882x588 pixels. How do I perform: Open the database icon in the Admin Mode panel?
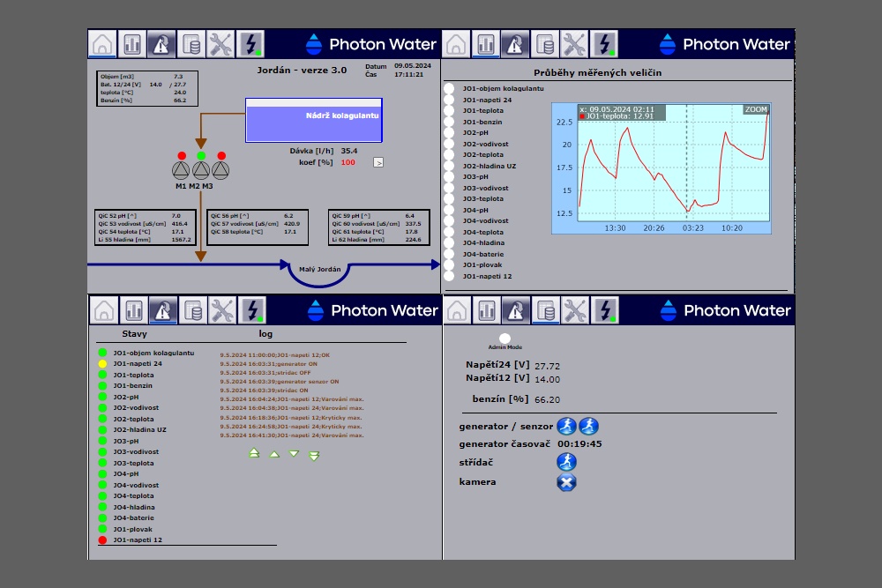tap(545, 310)
